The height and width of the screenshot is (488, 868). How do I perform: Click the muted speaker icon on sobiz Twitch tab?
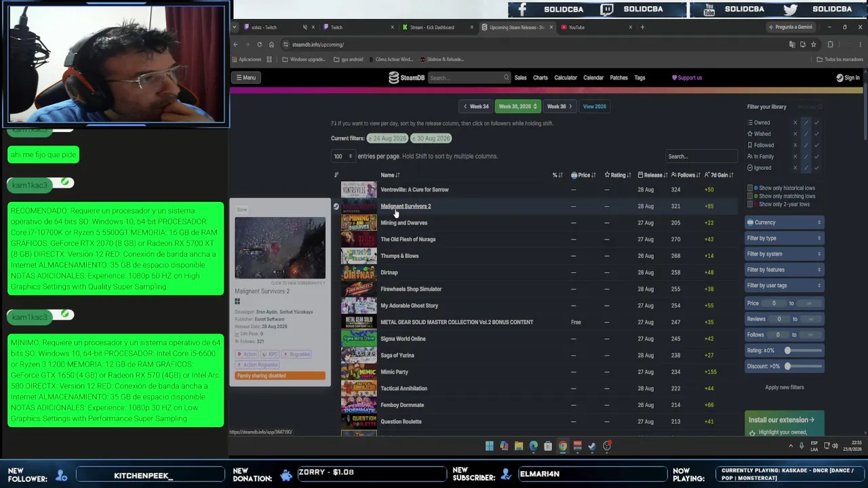tap(305, 27)
